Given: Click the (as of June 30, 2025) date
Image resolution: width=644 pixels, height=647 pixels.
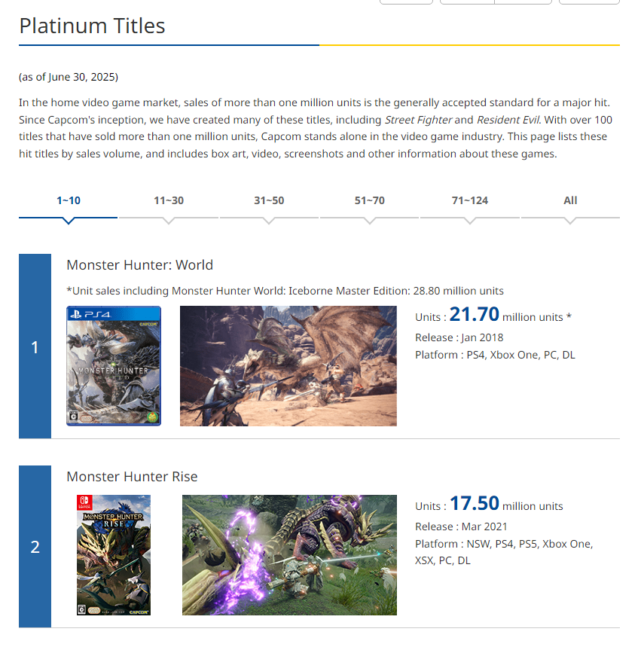Looking at the screenshot, I should (69, 77).
